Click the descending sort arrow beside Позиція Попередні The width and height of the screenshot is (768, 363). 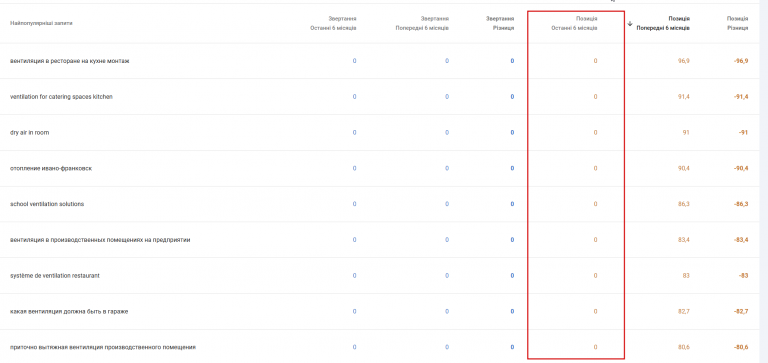click(x=630, y=23)
